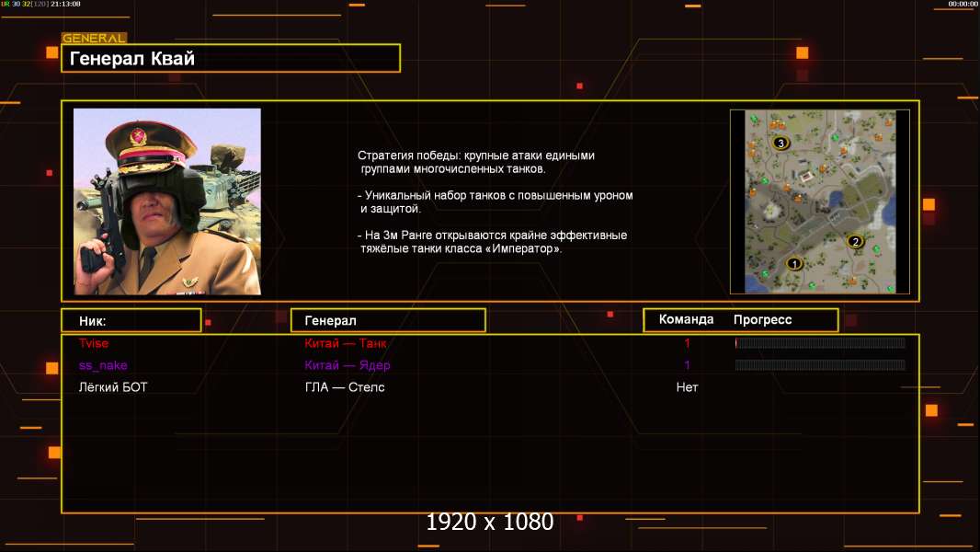Screen dimensions: 980x552
Task: Click the 00:00:00 timer in the top-right corner
Action: 963,5
